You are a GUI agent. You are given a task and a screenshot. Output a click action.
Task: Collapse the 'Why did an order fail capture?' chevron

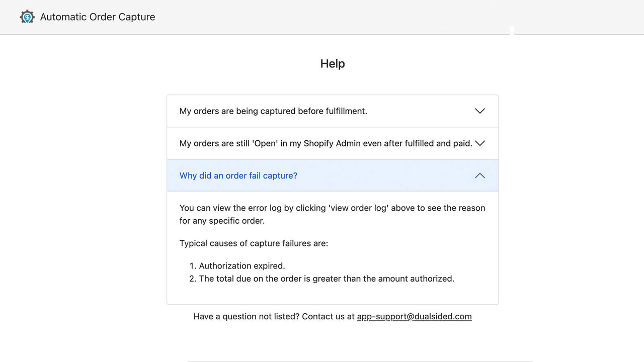tap(480, 175)
